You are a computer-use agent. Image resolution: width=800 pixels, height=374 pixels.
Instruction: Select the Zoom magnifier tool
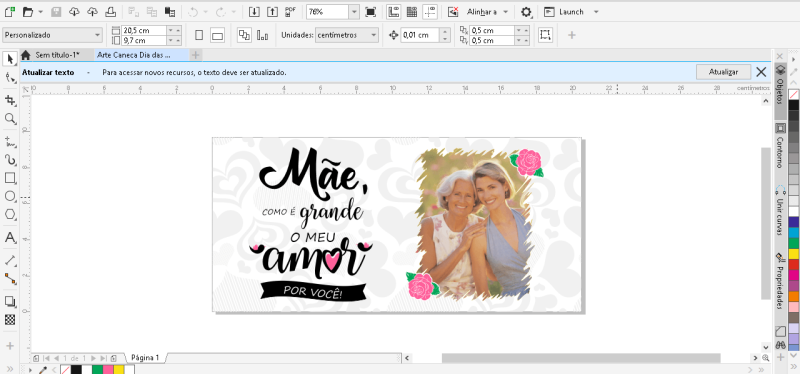[x=10, y=119]
